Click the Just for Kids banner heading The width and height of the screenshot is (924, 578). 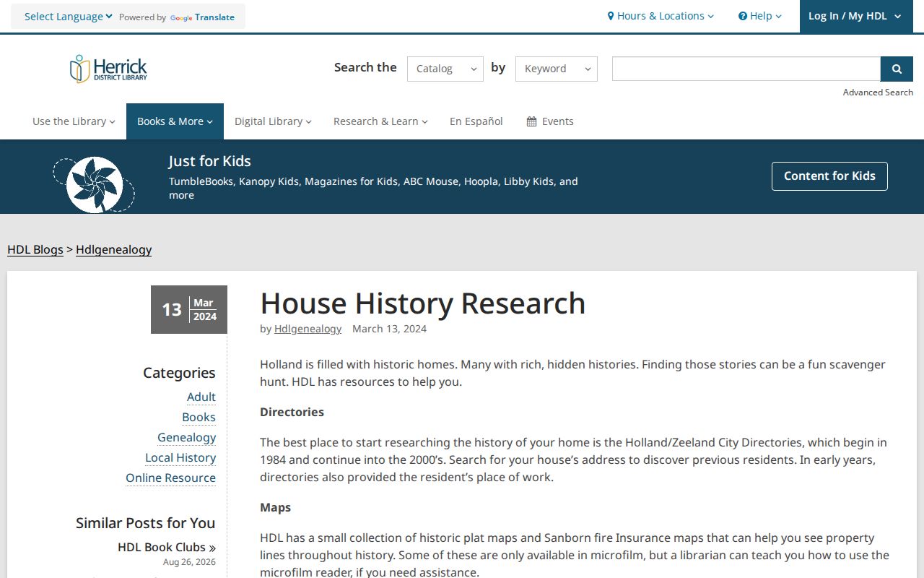(209, 161)
